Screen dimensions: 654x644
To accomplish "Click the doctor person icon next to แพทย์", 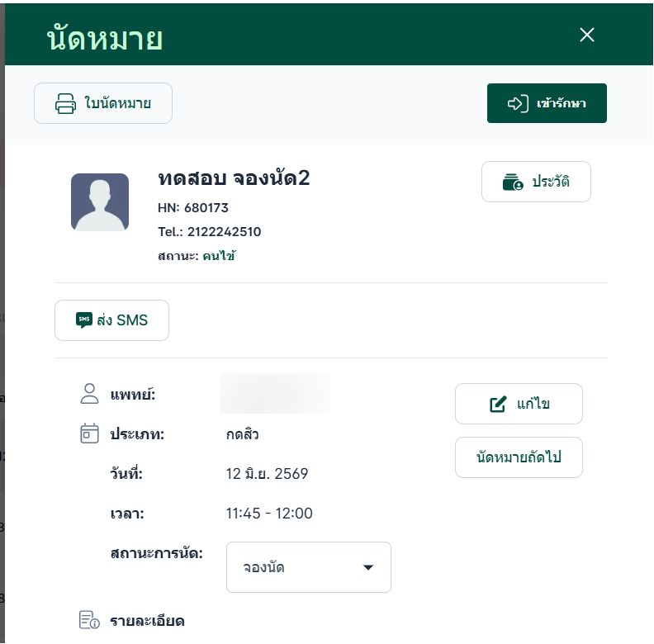I will click(89, 394).
